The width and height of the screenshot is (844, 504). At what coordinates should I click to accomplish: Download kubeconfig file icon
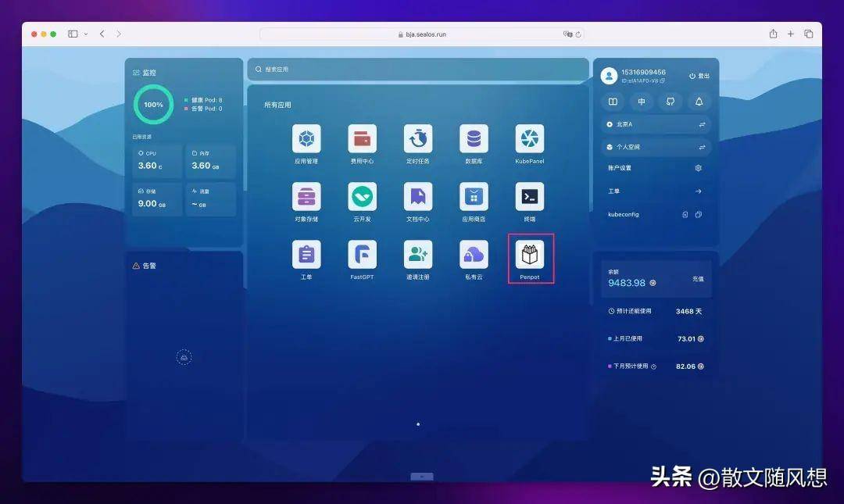(x=685, y=214)
